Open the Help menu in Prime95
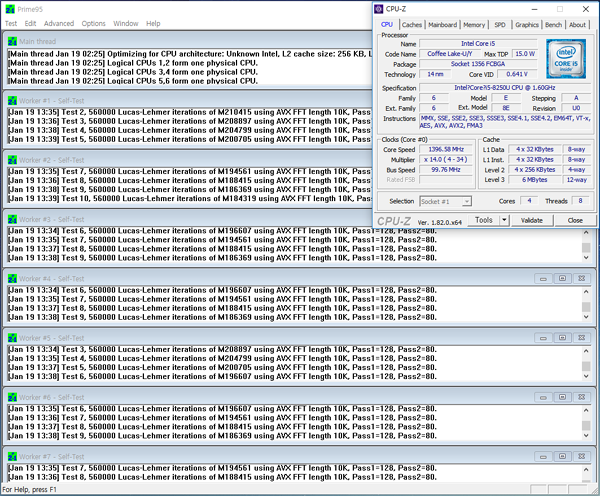The image size is (600, 496). pos(153,23)
